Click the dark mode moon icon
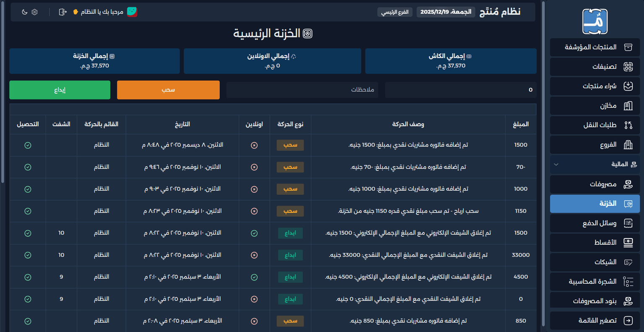Image resolution: width=644 pixels, height=332 pixels. pyautogui.click(x=25, y=12)
